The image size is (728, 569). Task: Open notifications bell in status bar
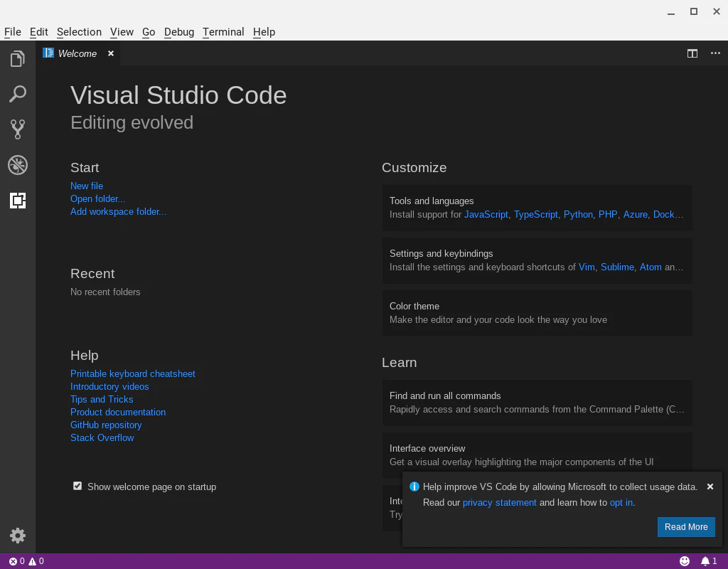coord(709,561)
